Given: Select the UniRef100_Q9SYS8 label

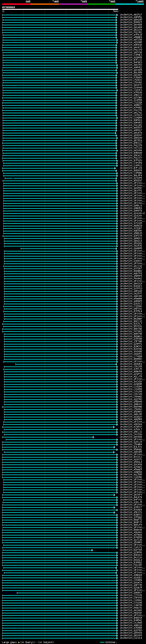Looking at the screenshot, I should 131,53.
